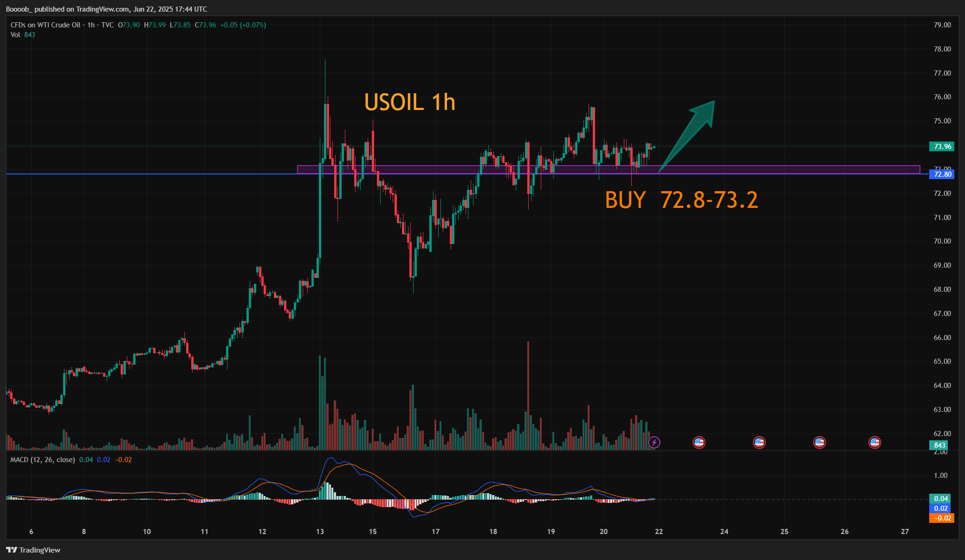Open the US flag event icon above date 25
Screen dimensions: 965x560
[x=759, y=442]
